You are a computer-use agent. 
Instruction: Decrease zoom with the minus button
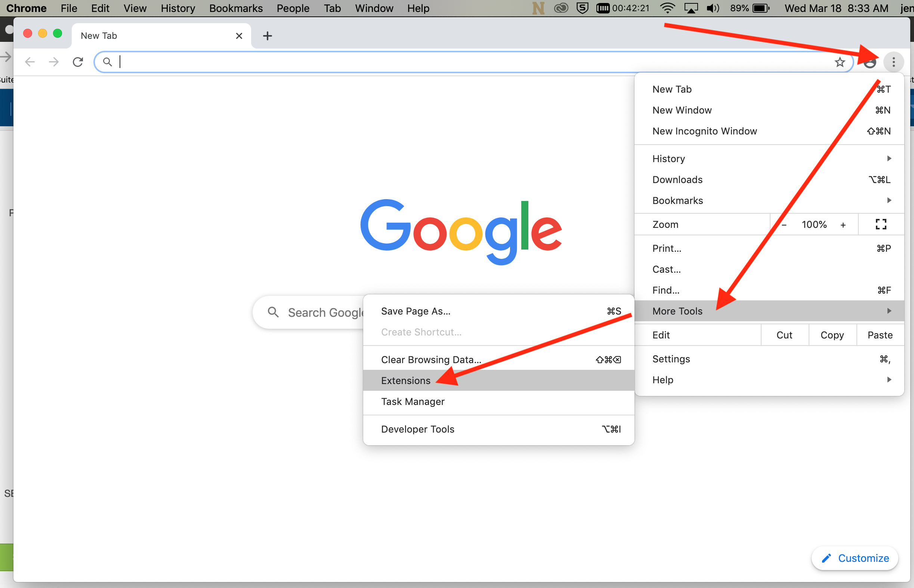[x=784, y=225]
